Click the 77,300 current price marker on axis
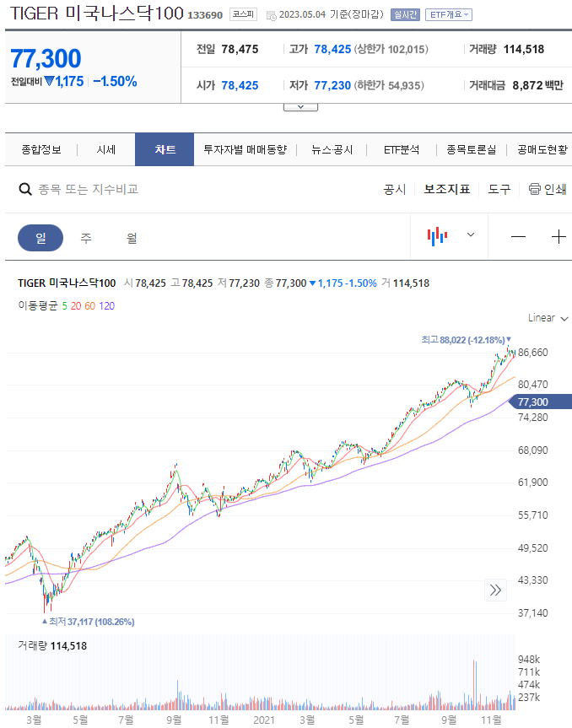 coord(541,402)
